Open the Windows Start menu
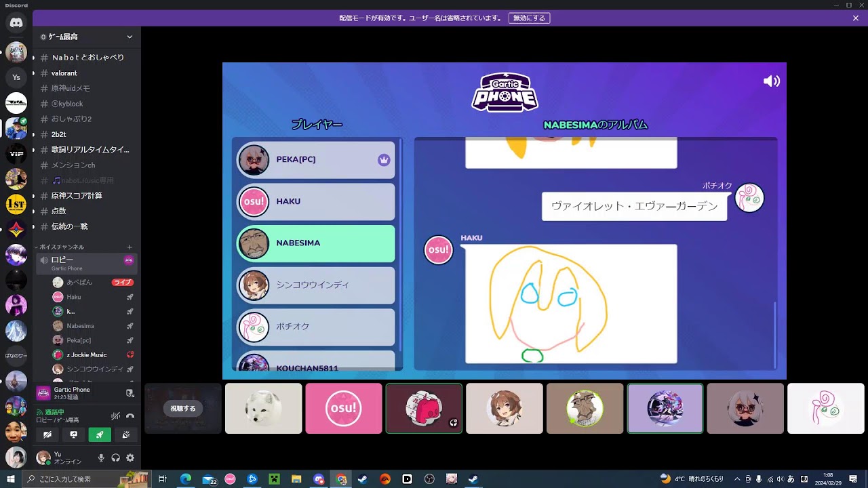The height and width of the screenshot is (488, 868). coord(11,479)
